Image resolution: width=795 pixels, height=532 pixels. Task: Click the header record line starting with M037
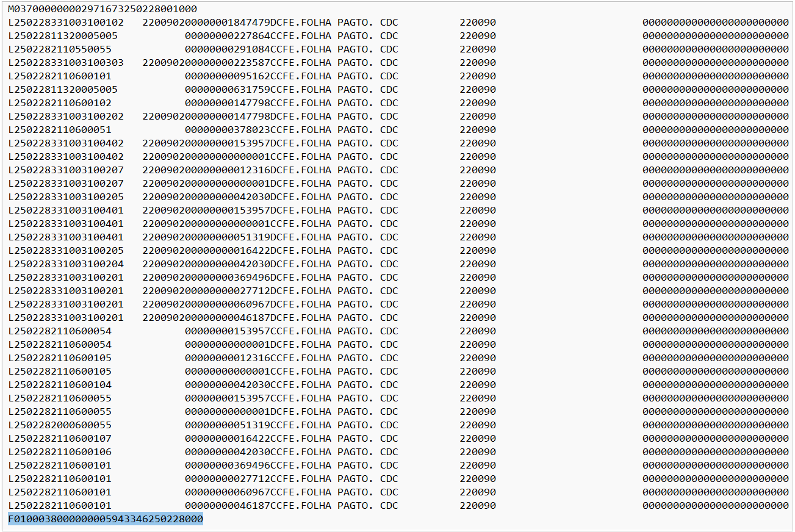tap(102, 9)
